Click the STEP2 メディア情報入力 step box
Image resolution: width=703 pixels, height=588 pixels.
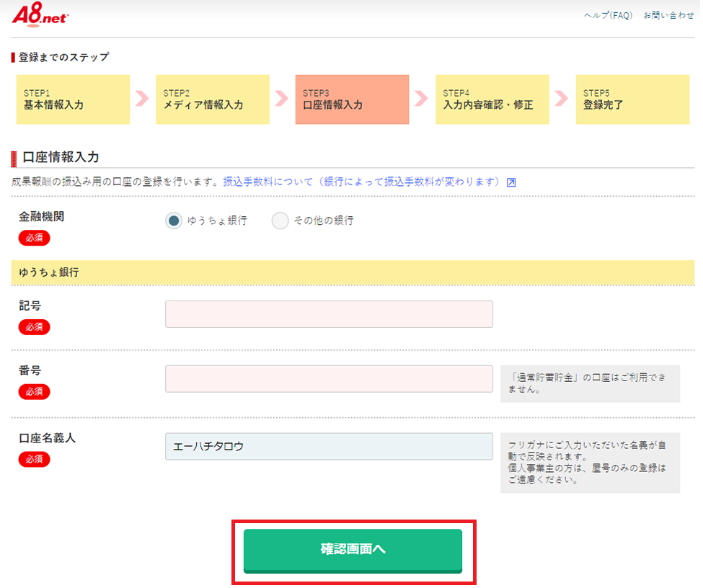pos(213,99)
